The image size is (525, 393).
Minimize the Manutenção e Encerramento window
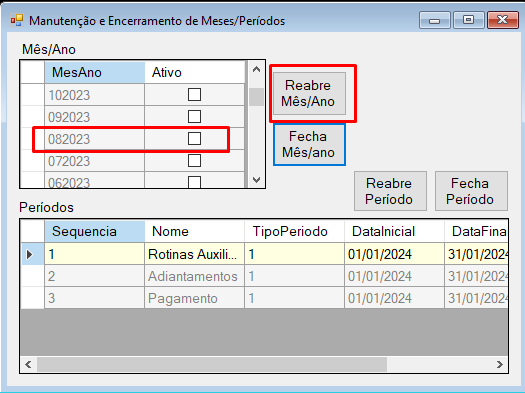tap(435, 20)
